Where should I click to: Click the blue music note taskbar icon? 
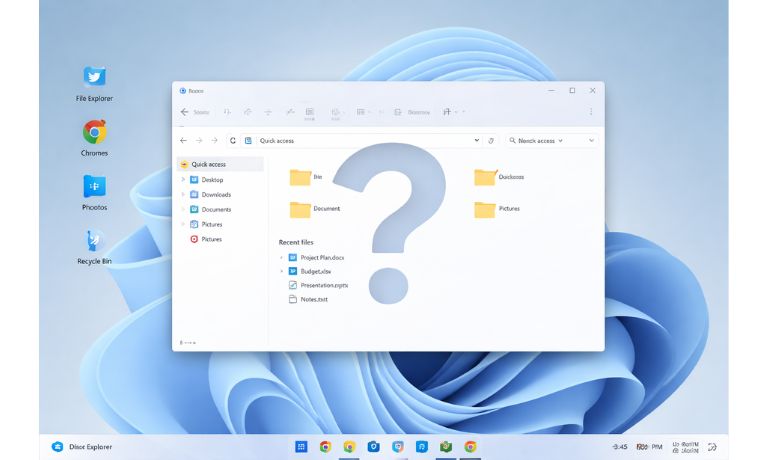point(422,447)
